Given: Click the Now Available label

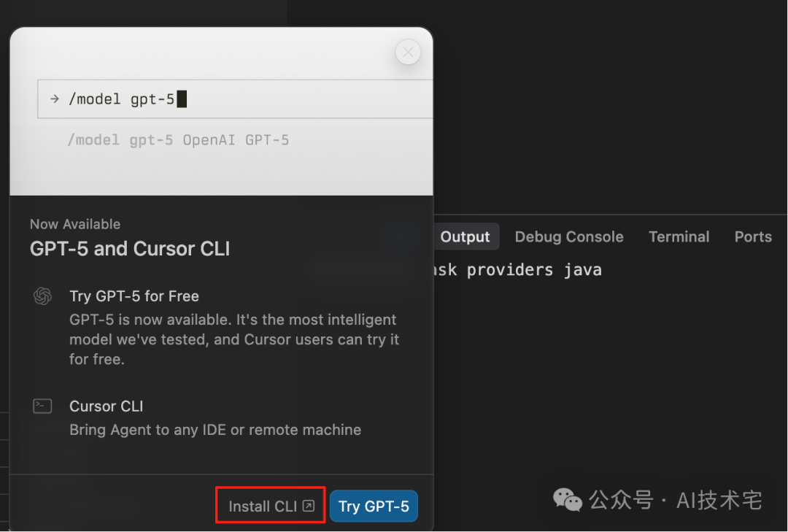Looking at the screenshot, I should pos(75,224).
